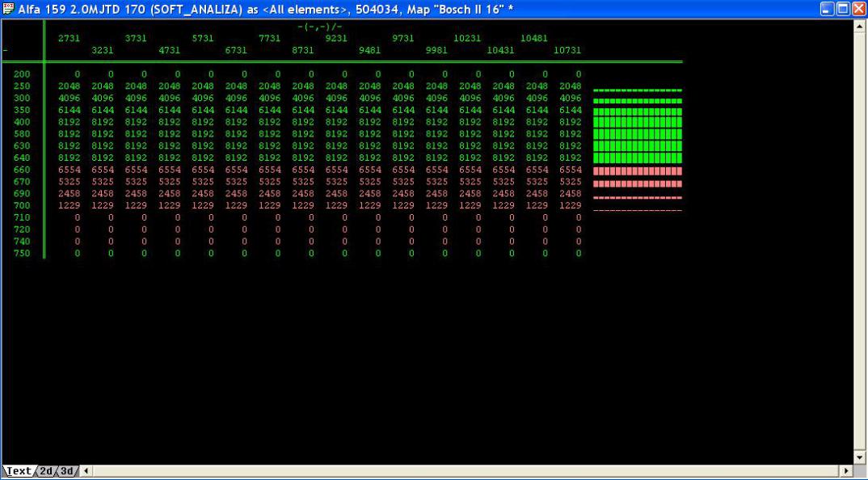
Task: Select row header 670
Action: (22, 182)
